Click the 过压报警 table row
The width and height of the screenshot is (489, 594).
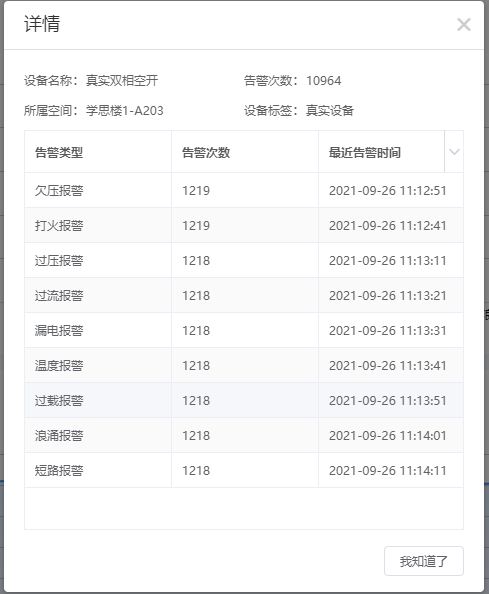(244, 260)
